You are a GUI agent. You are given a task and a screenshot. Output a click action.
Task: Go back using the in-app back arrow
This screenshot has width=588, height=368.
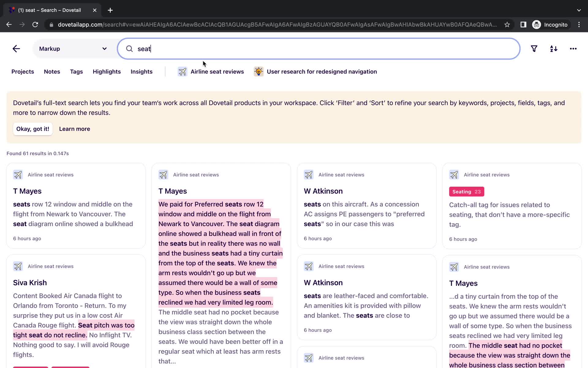pyautogui.click(x=16, y=49)
